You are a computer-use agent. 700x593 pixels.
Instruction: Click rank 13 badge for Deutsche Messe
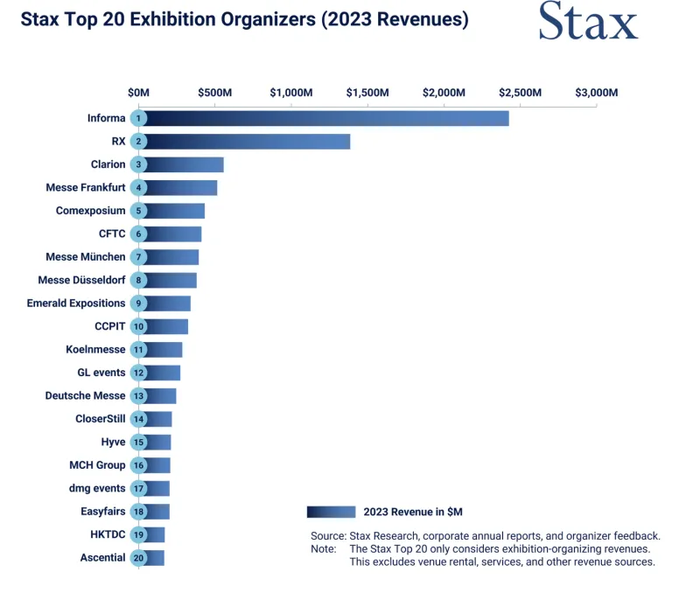[x=138, y=396]
